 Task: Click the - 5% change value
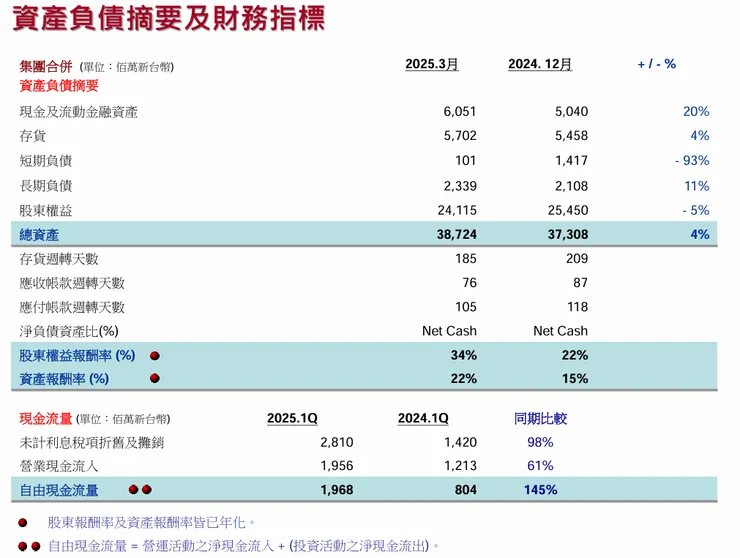pos(696,210)
